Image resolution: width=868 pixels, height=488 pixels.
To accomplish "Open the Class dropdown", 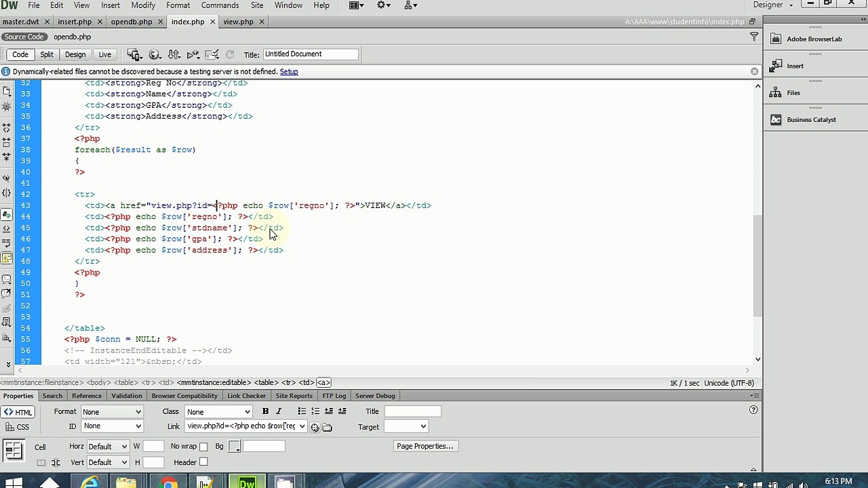I will click(218, 412).
